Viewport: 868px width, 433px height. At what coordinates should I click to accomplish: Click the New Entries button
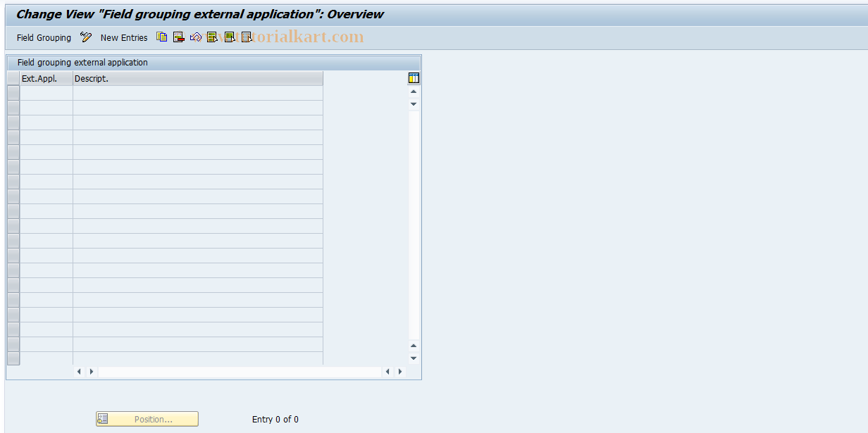pos(124,38)
